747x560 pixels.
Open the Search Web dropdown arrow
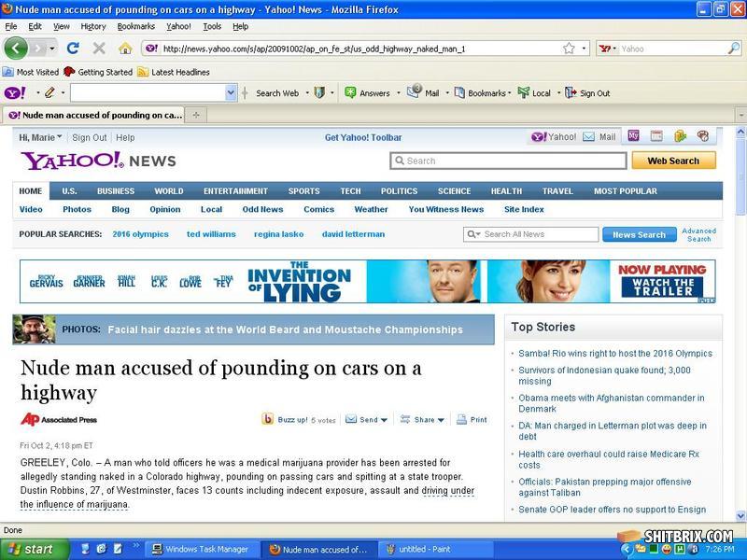pyautogui.click(x=307, y=92)
